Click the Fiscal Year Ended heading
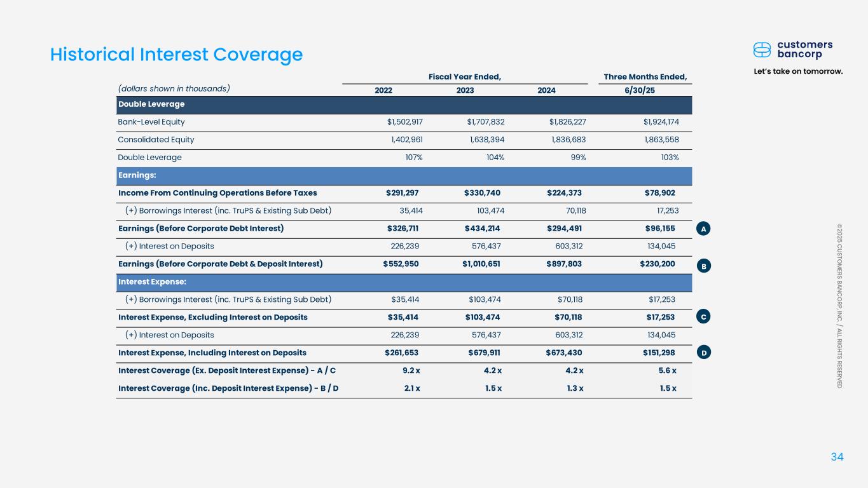This screenshot has width=868, height=488. pos(465,77)
